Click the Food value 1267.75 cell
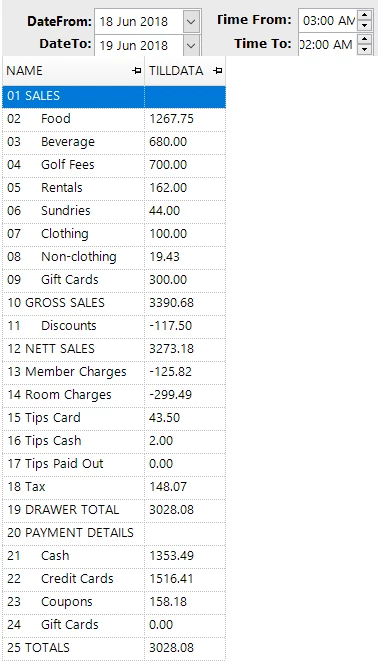This screenshot has width=378, height=671. click(185, 119)
